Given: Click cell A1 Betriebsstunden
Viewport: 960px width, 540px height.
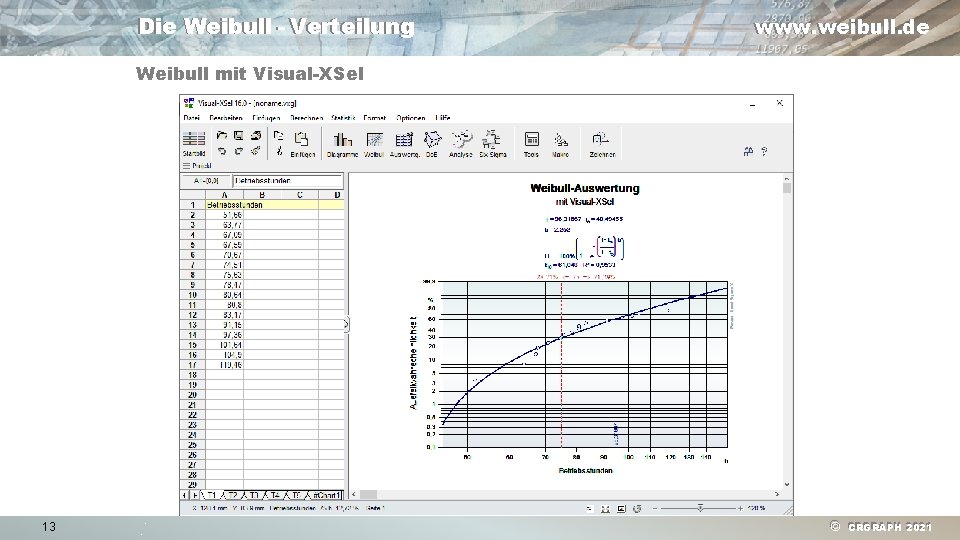Looking at the screenshot, I should (x=224, y=205).
